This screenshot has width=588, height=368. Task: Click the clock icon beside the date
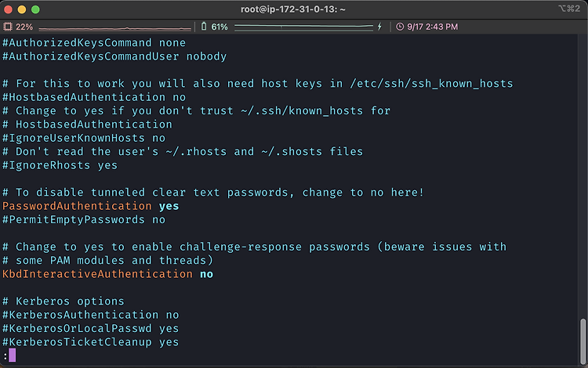400,27
